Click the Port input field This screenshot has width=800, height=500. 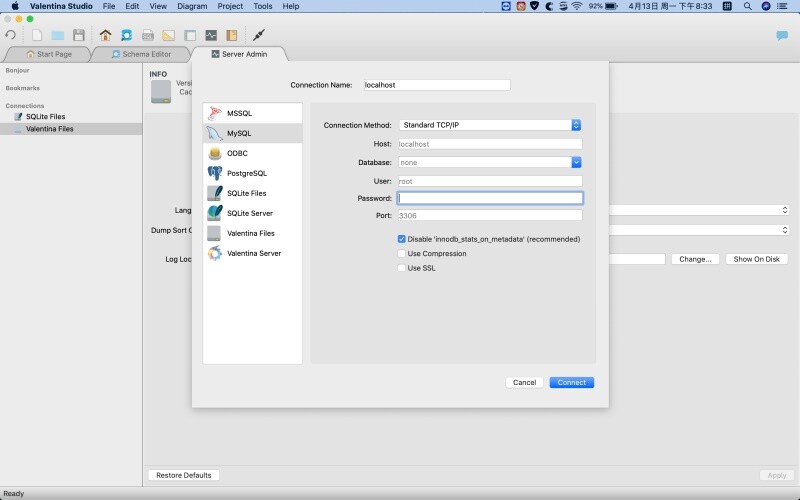(x=490, y=215)
